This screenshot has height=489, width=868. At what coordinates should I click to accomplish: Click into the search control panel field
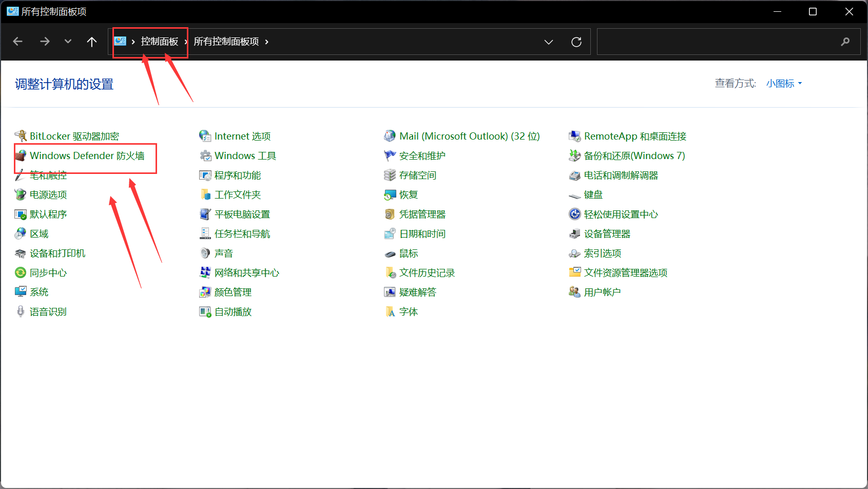point(716,42)
